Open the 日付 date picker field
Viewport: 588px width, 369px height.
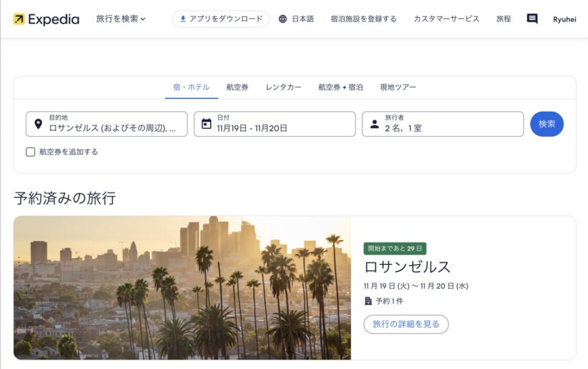[x=274, y=124]
